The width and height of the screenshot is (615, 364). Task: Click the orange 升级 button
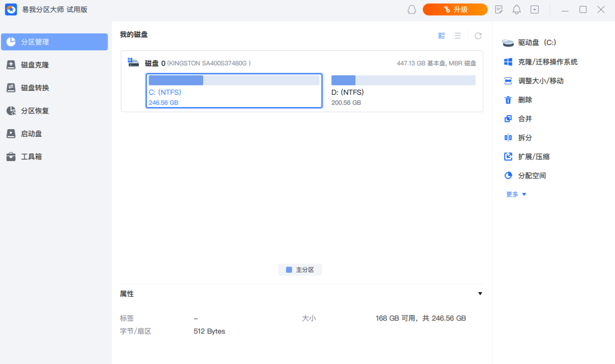(455, 9)
